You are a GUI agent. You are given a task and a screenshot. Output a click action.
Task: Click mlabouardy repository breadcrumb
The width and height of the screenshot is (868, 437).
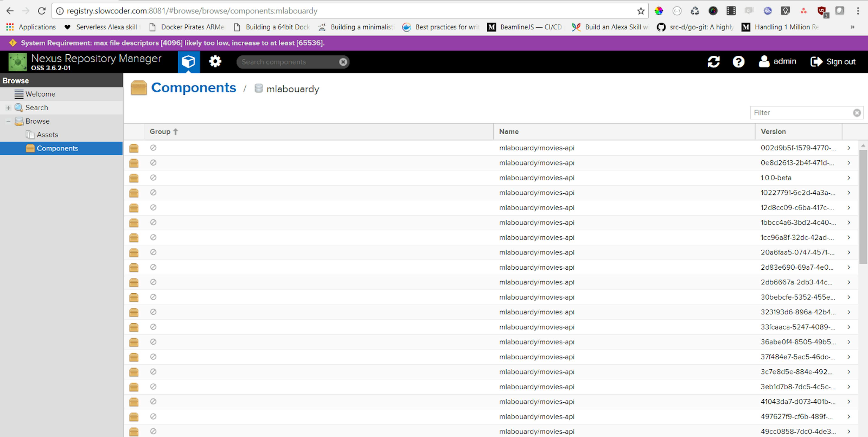click(x=292, y=89)
